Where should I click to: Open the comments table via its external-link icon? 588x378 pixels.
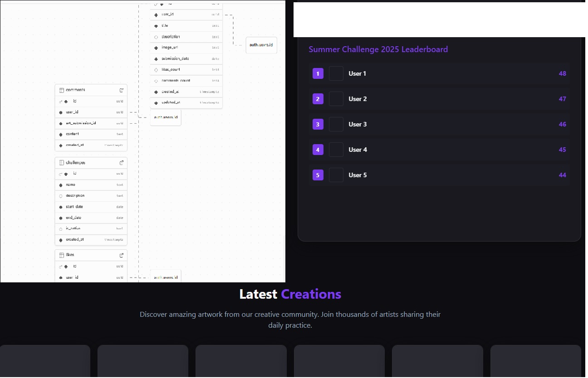[x=122, y=90]
